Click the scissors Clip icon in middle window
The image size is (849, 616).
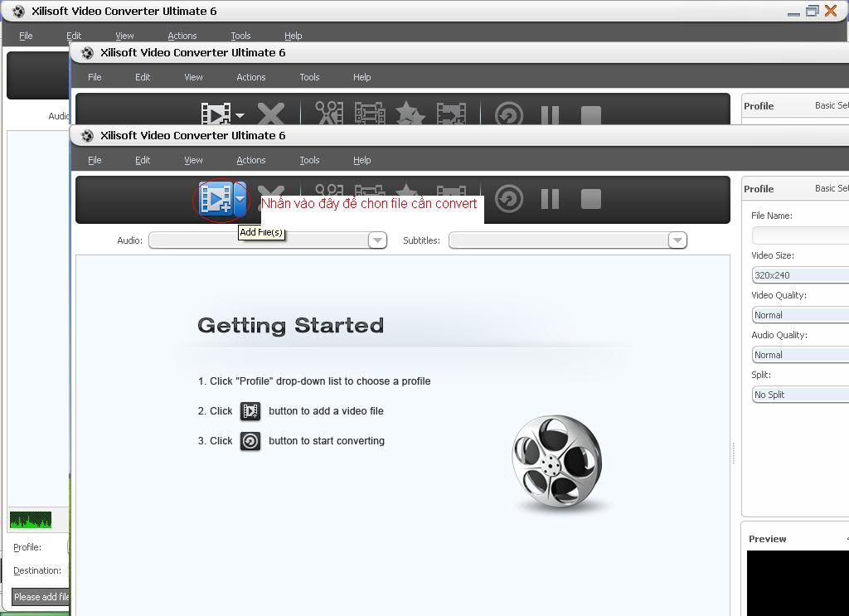329,113
